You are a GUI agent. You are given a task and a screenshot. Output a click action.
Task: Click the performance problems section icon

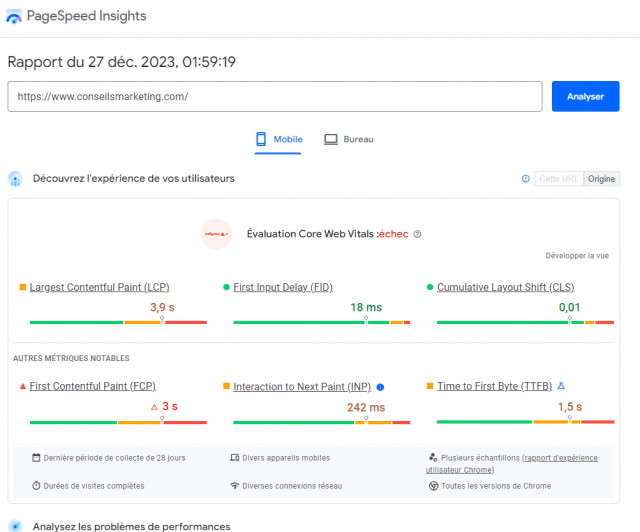tap(16, 526)
